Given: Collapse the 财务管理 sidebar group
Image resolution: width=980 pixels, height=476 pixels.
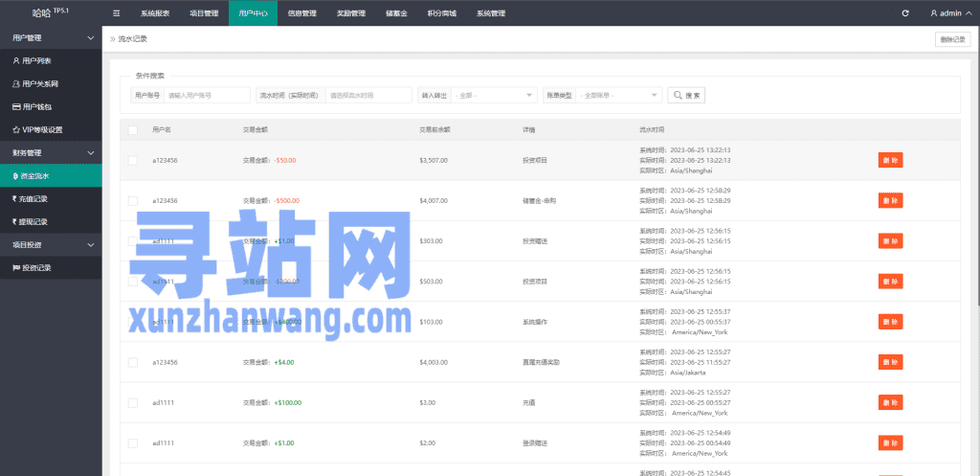Looking at the screenshot, I should coord(51,152).
